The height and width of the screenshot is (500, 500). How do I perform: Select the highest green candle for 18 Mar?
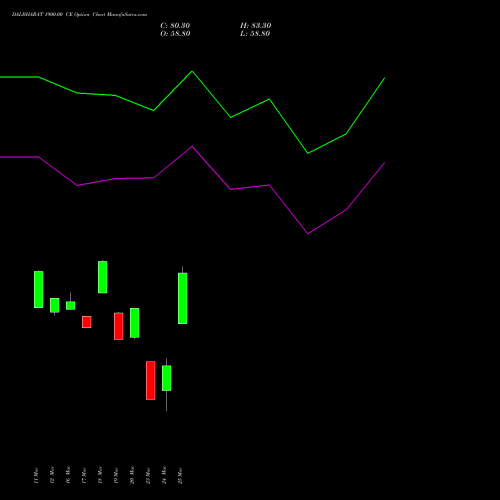click(103, 277)
